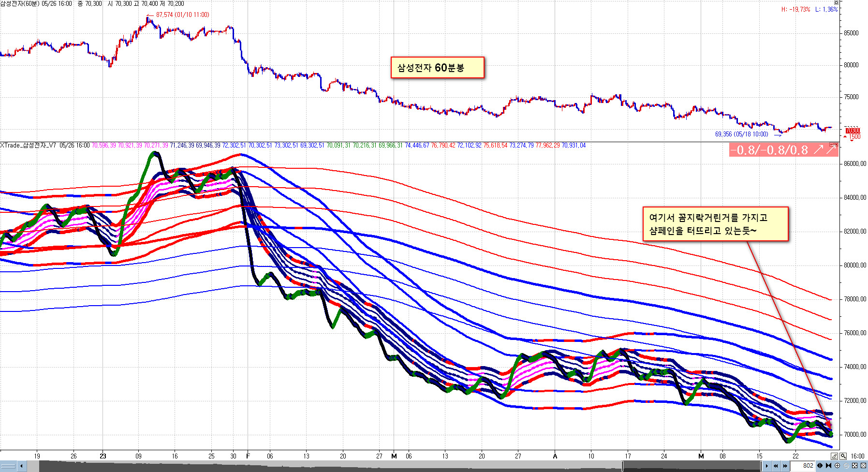Click the scroll left arrow button
Screen dimensions: 868x472
(x=21, y=466)
